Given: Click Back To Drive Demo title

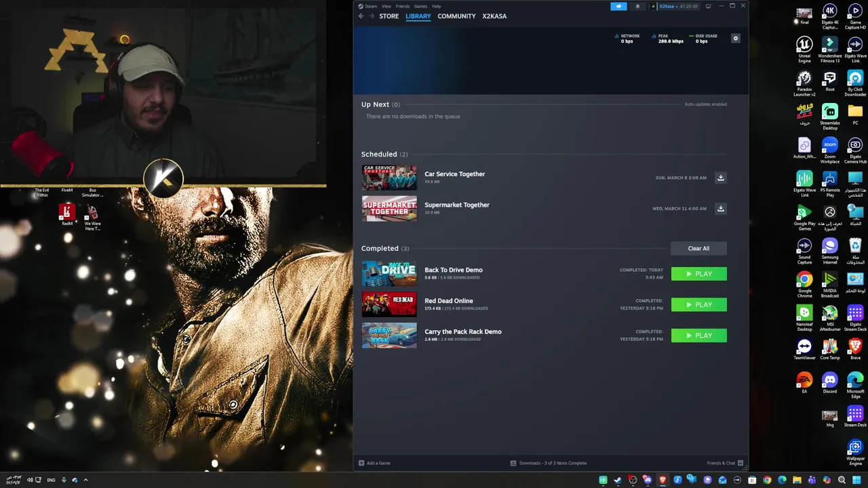Looking at the screenshot, I should tap(454, 270).
